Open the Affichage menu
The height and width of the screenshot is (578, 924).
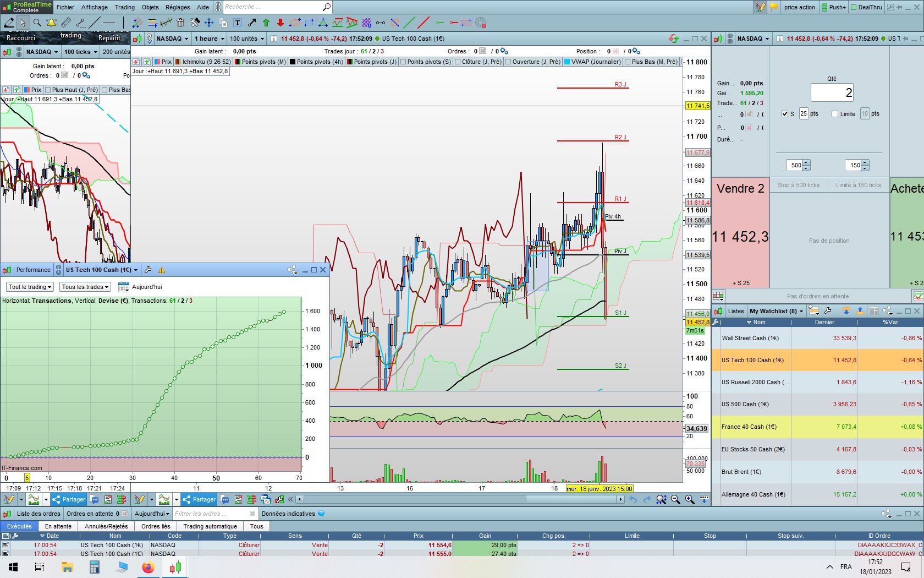95,7
